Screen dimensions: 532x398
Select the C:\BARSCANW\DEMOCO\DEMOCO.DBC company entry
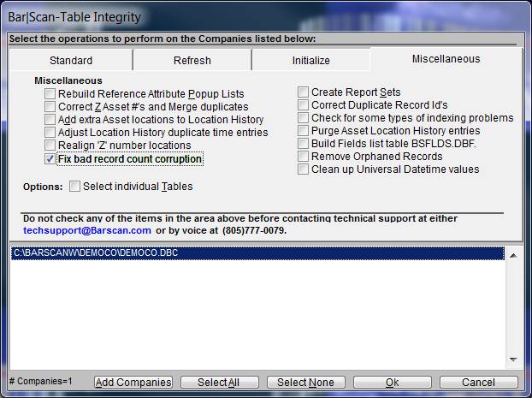(x=257, y=253)
